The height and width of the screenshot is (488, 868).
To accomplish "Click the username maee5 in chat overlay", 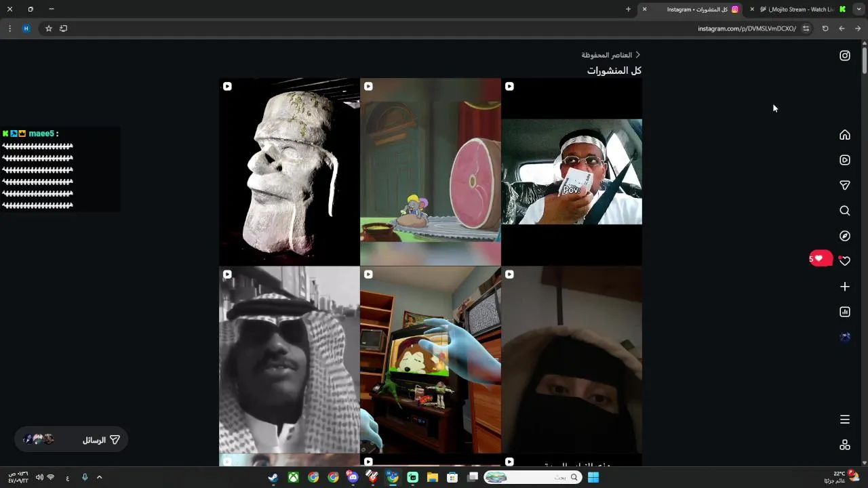I will 41,134.
